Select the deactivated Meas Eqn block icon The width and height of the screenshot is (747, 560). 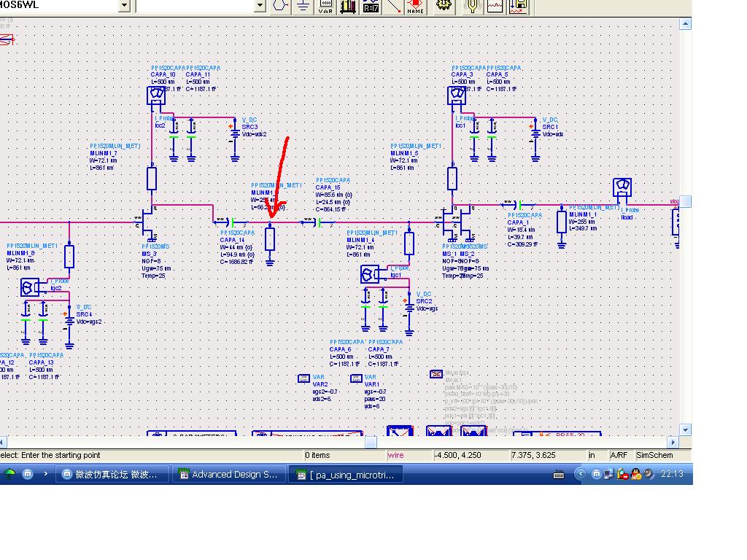pyautogui.click(x=436, y=374)
